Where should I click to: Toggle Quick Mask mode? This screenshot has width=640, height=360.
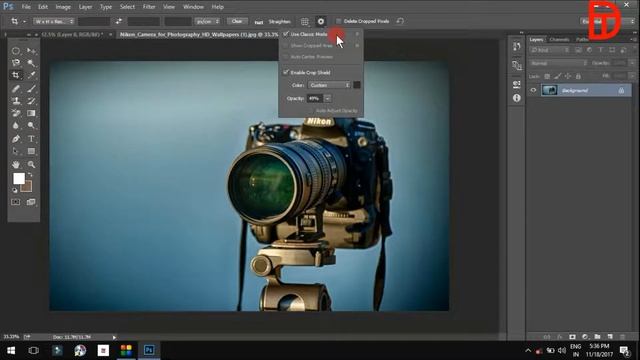[16, 202]
